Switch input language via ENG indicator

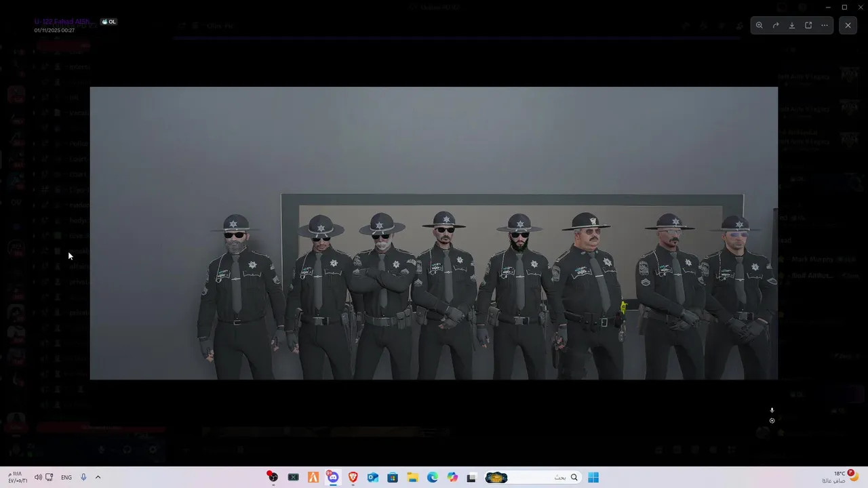(66, 477)
